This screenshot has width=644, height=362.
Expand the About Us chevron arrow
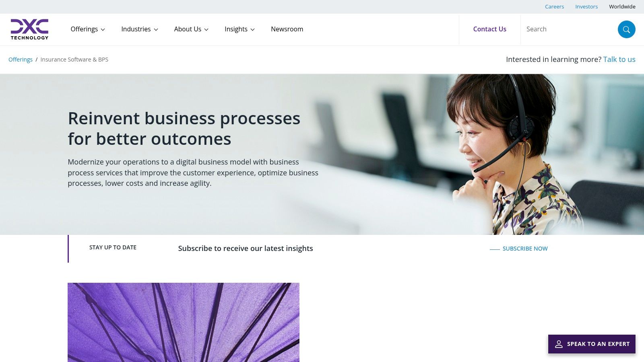[x=206, y=30]
